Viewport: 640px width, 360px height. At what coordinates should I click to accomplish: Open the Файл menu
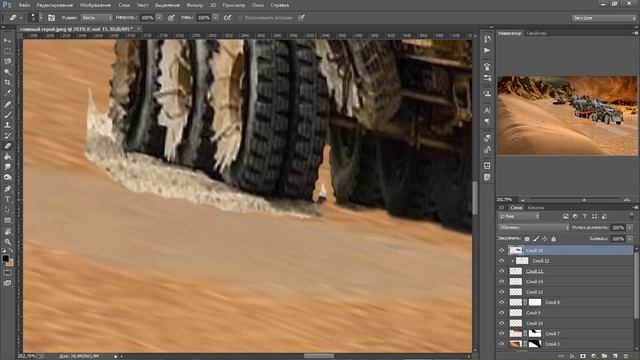24,5
